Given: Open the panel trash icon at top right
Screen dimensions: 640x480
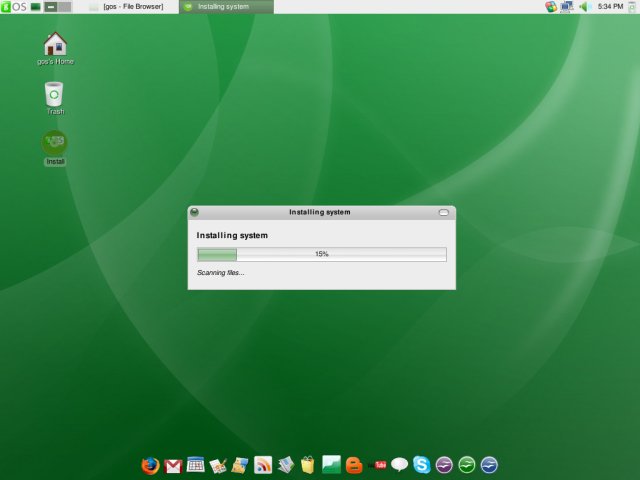Looking at the screenshot, I should click(633, 7).
